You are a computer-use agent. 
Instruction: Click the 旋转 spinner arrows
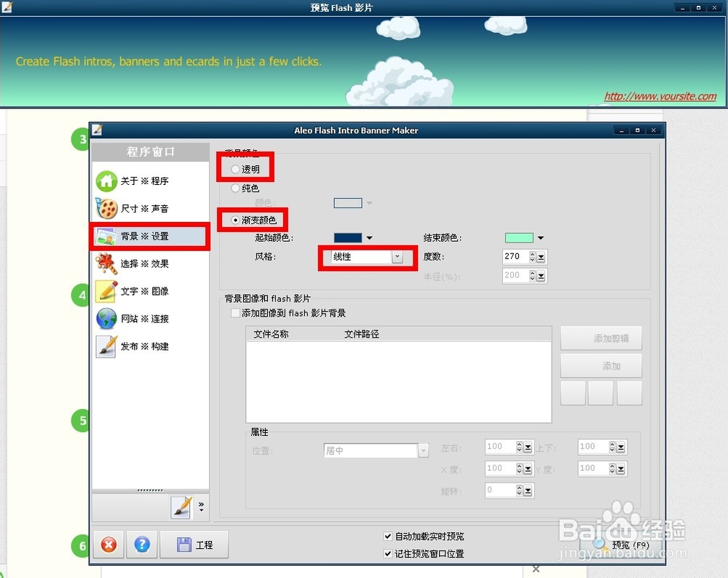pos(519,490)
